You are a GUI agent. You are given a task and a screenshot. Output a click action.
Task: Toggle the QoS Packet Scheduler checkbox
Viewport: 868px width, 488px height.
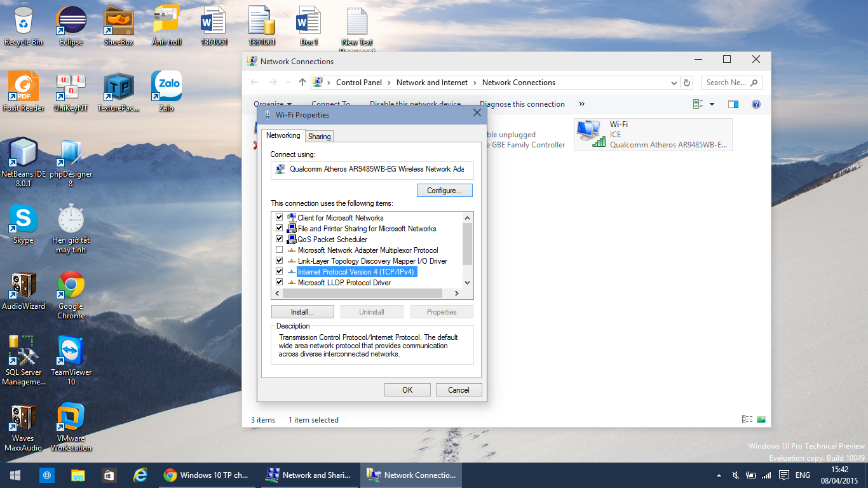(x=279, y=239)
